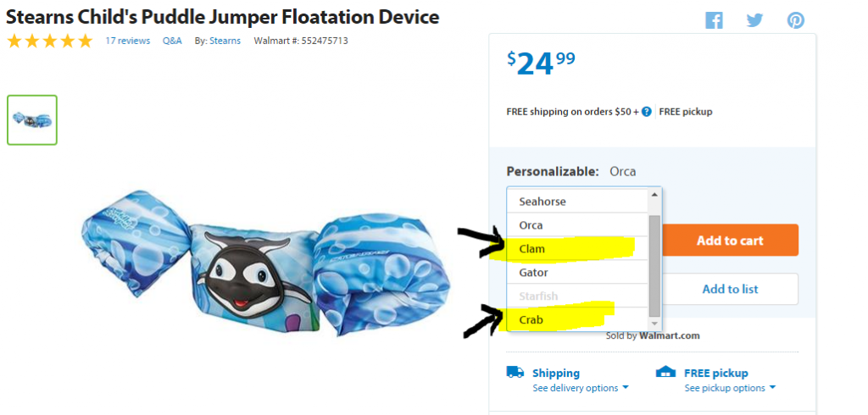Share product on Twitter icon
The height and width of the screenshot is (415, 868).
pos(754,20)
